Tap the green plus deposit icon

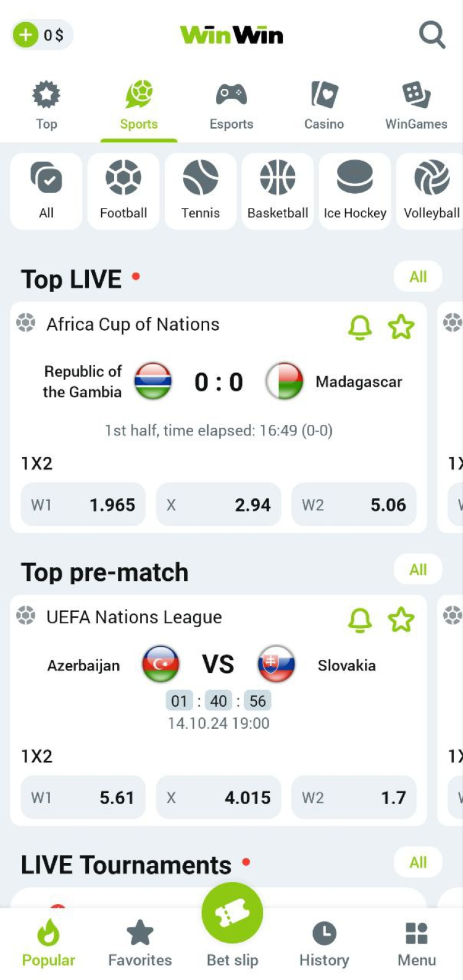pos(25,35)
